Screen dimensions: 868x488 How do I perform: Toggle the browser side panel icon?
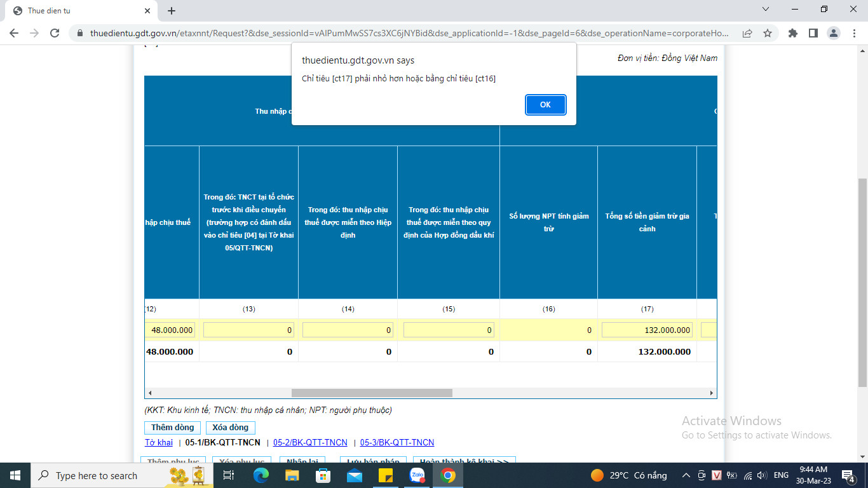[x=813, y=33]
